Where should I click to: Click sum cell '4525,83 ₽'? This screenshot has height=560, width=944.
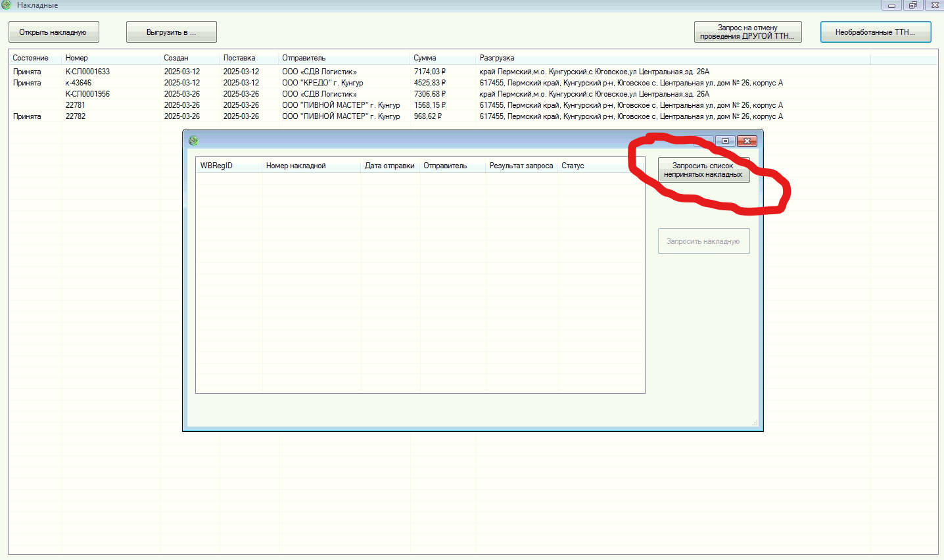click(x=430, y=83)
